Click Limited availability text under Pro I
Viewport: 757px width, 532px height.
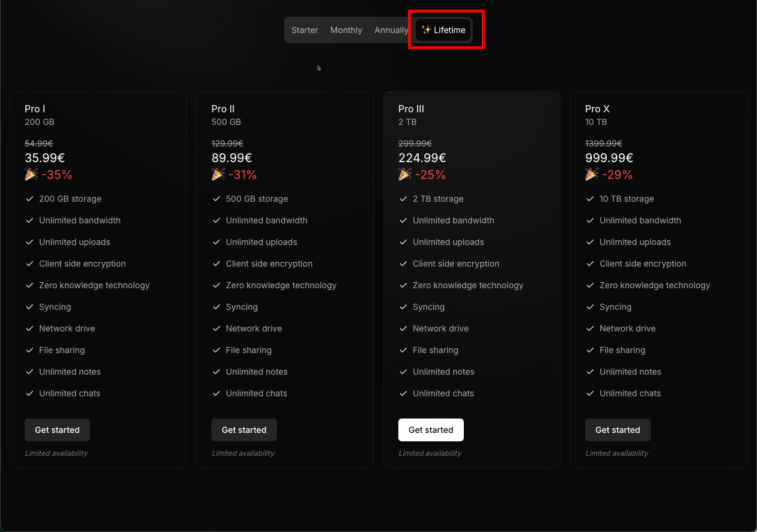pyautogui.click(x=56, y=453)
